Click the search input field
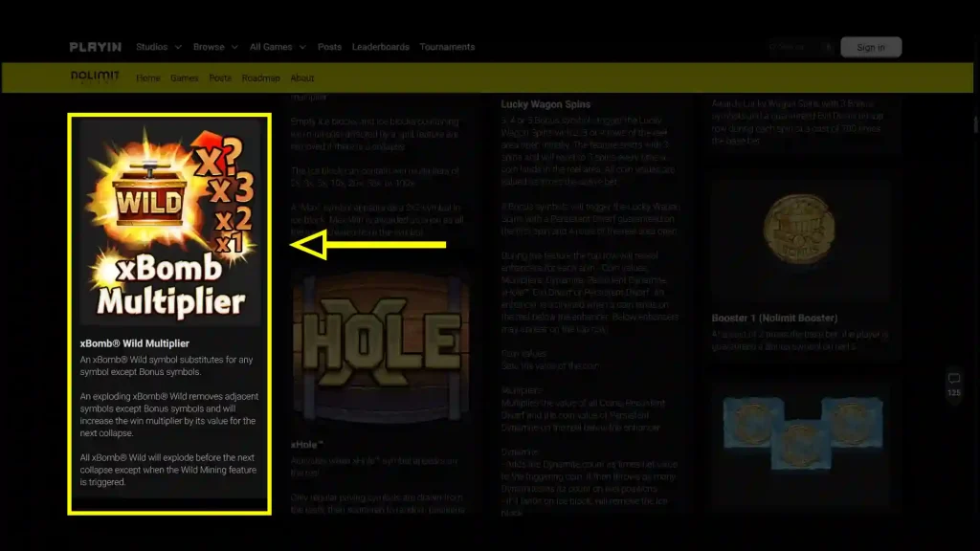980x551 pixels. [800, 47]
